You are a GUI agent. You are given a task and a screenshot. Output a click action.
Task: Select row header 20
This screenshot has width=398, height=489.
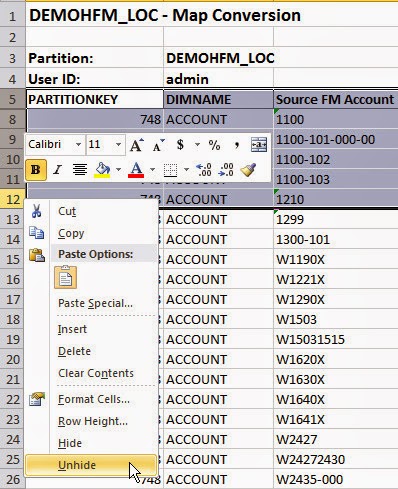point(13,359)
